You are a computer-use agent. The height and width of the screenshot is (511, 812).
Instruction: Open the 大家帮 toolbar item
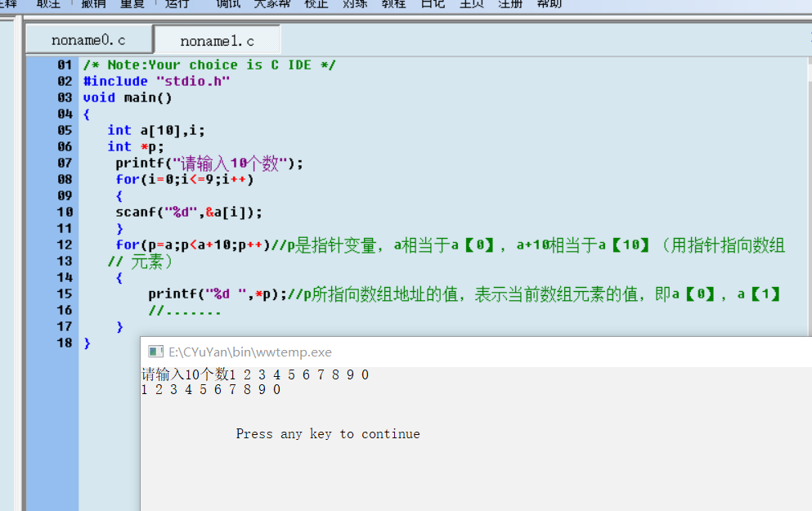click(271, 3)
